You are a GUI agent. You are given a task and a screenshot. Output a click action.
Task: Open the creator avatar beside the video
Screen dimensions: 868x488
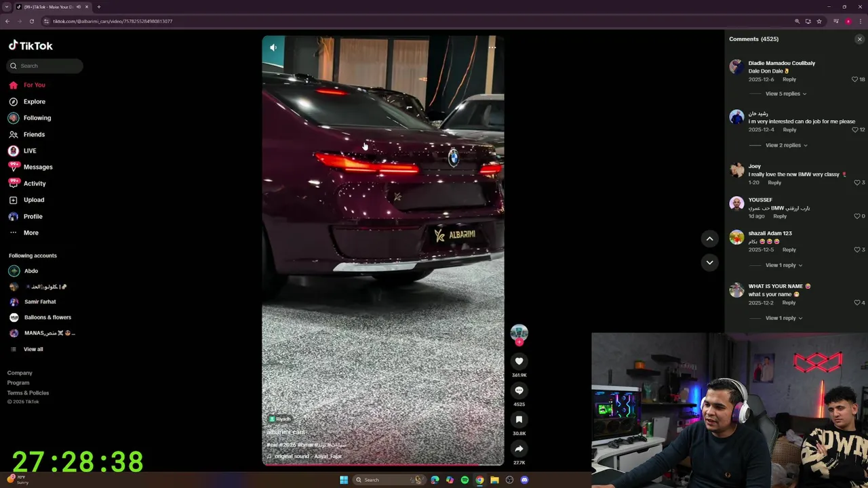pyautogui.click(x=519, y=333)
